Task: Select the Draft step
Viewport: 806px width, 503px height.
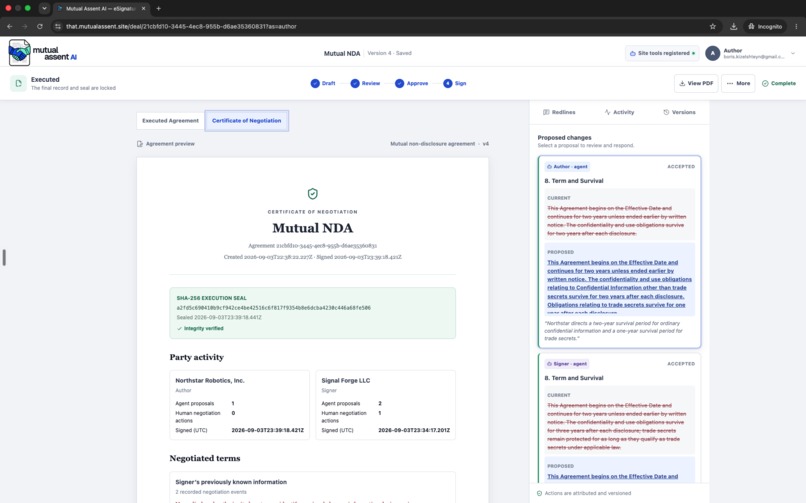Action: (x=323, y=83)
